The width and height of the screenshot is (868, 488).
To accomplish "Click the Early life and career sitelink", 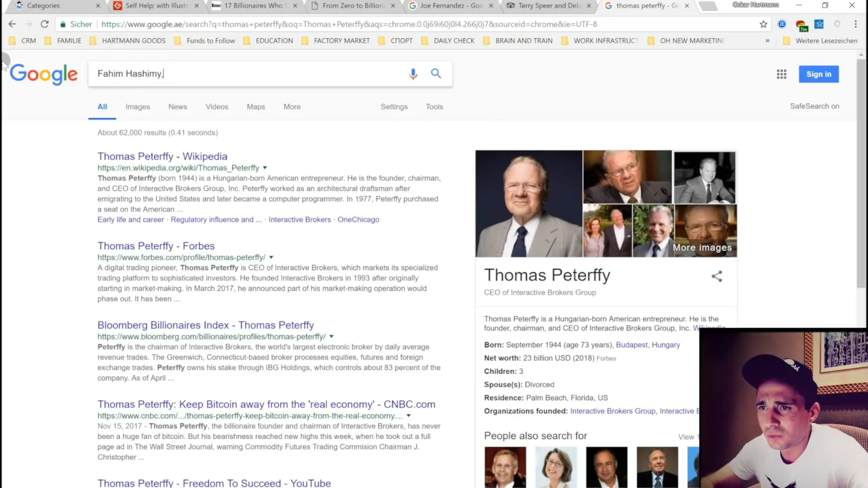I will 131,220.
